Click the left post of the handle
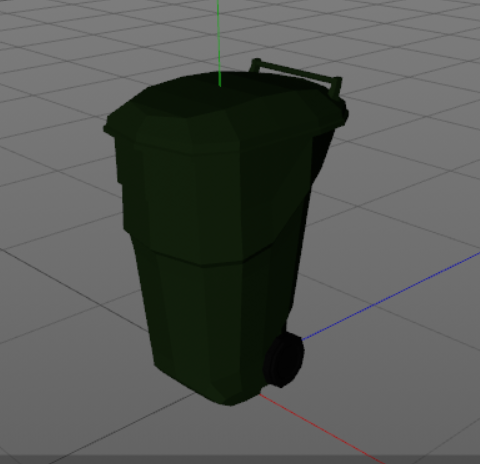The image size is (480, 464). click(x=255, y=66)
